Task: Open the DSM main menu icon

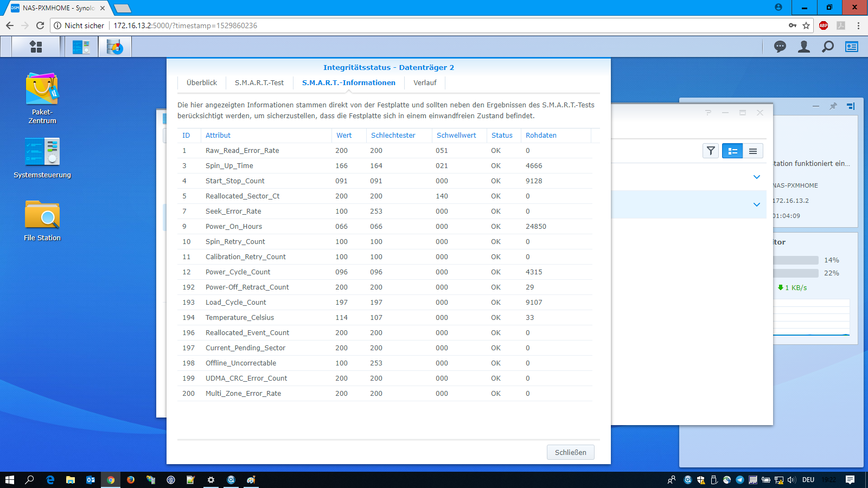Action: point(36,47)
